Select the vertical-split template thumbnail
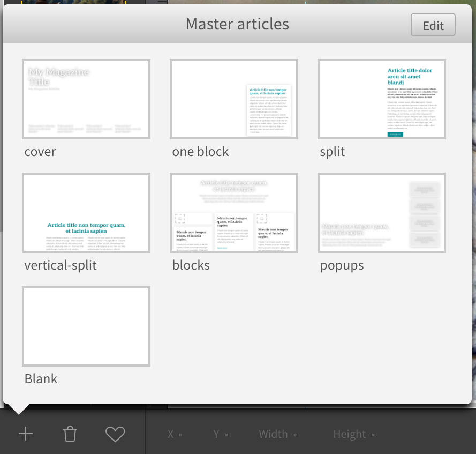The height and width of the screenshot is (454, 476). click(86, 213)
